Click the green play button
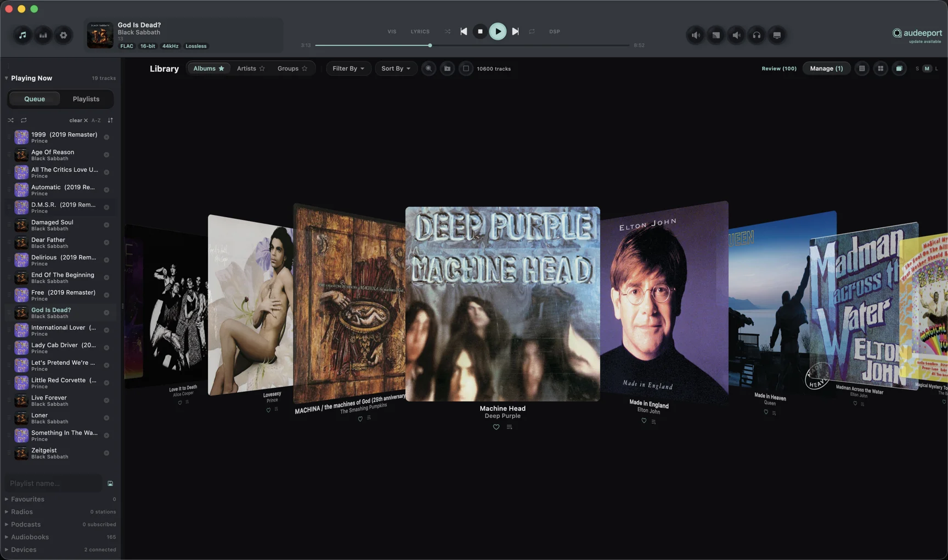The image size is (948, 560). (498, 31)
